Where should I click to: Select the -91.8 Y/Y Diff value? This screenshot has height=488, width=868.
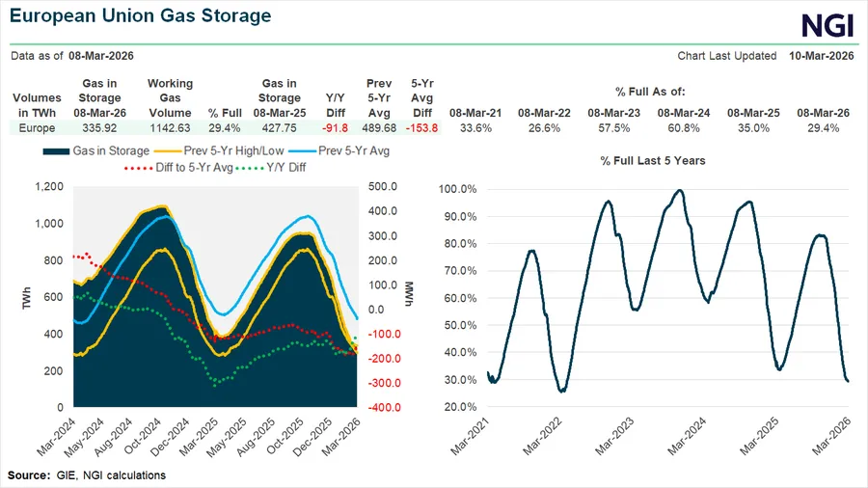point(335,126)
